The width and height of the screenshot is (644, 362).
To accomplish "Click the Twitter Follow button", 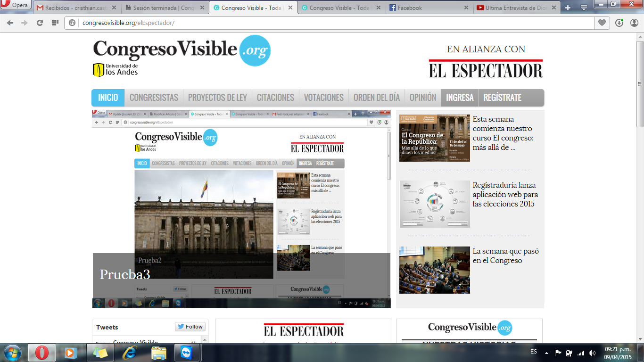I will (190, 327).
